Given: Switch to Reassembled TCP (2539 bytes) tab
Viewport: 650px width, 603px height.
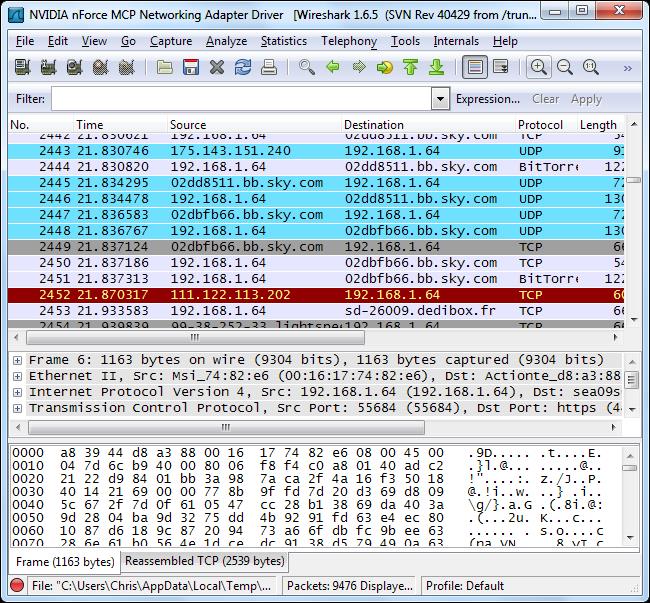Looking at the screenshot, I should (204, 561).
